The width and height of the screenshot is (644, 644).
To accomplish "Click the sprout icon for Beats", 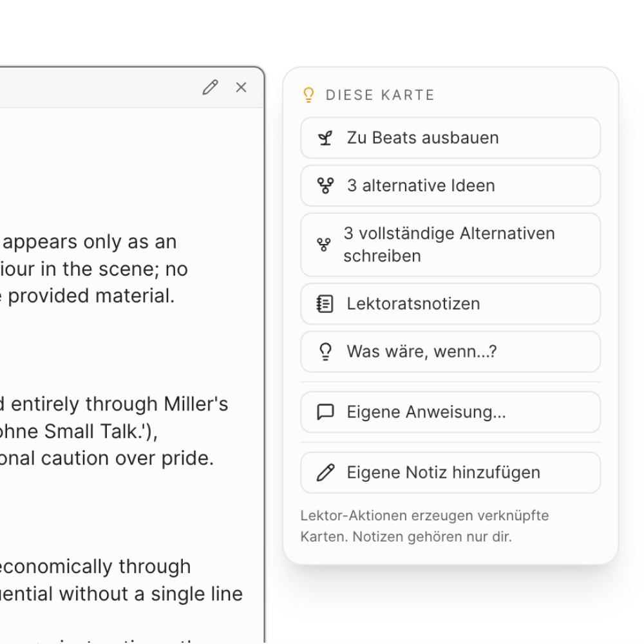I will (x=326, y=138).
